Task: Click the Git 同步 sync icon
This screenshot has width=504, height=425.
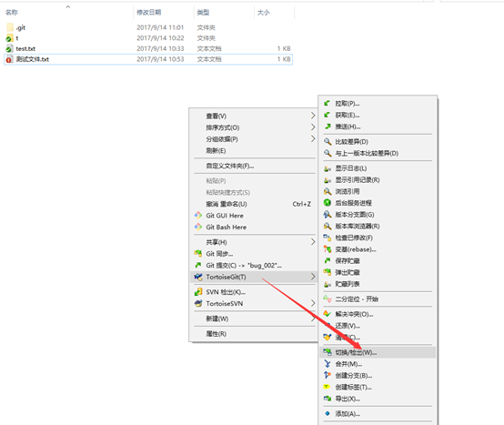Action: [198, 253]
